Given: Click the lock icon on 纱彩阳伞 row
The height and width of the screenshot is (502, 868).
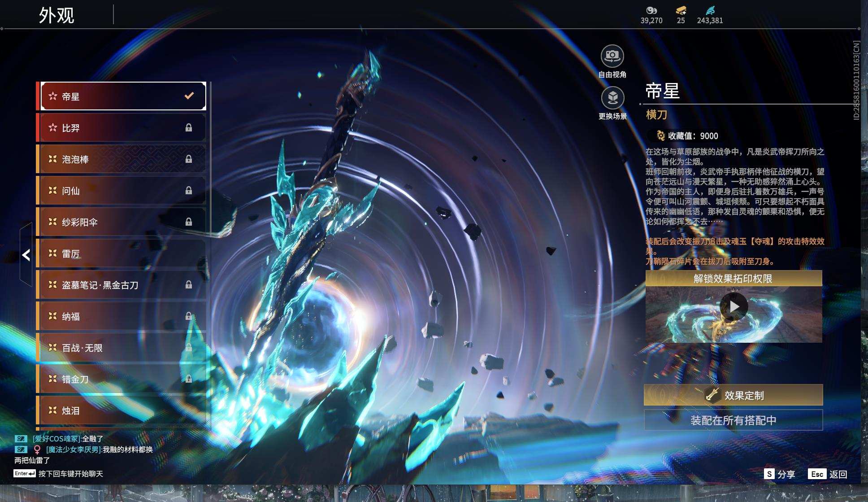Looking at the screenshot, I should pos(189,222).
